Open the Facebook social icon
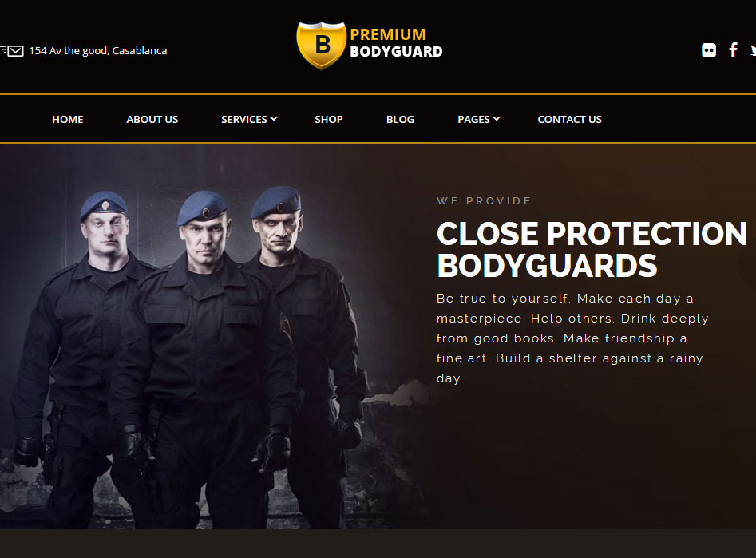 [733, 49]
